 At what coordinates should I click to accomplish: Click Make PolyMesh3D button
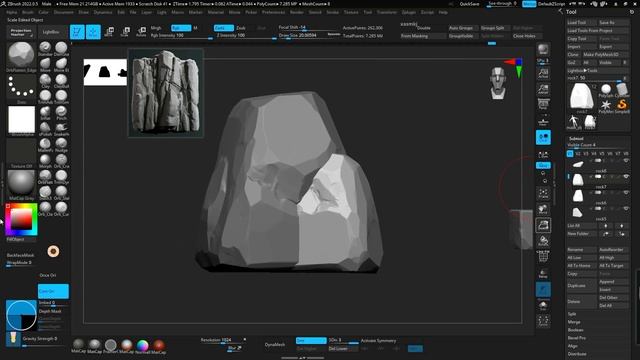606,54
